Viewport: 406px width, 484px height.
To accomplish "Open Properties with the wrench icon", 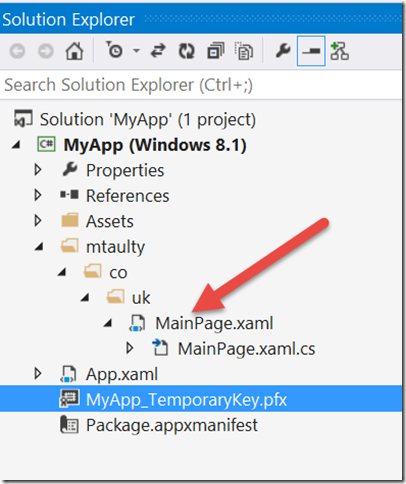I will point(283,51).
